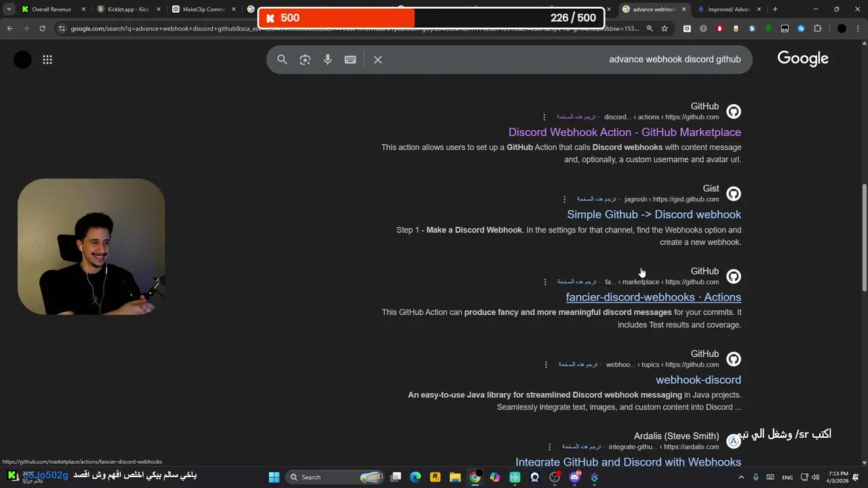Viewport: 868px width, 488px height.
Task: Open Discord Webhook Action - GitHub Marketplace link
Action: coord(625,132)
